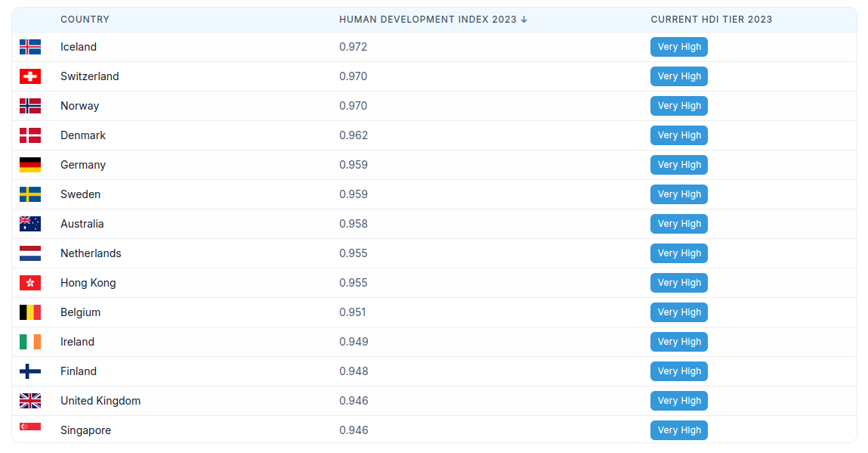Click Switzerland's HDI value 0.970

click(354, 76)
